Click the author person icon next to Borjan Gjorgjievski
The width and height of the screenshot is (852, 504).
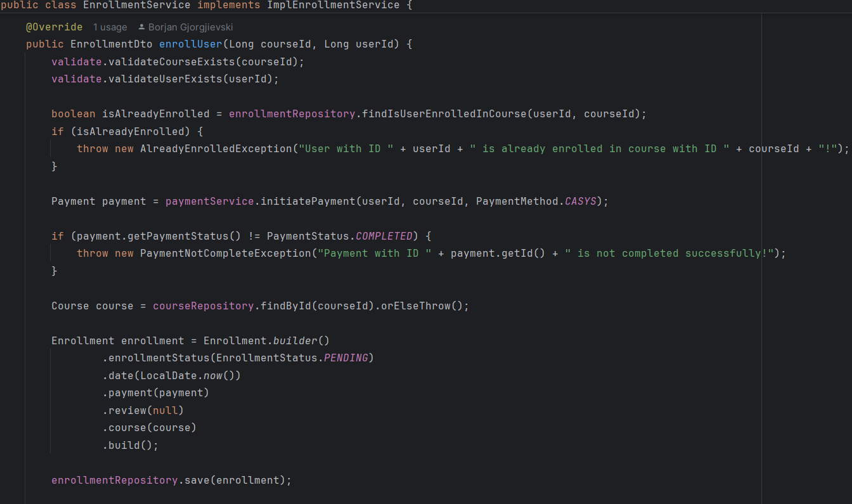click(141, 27)
